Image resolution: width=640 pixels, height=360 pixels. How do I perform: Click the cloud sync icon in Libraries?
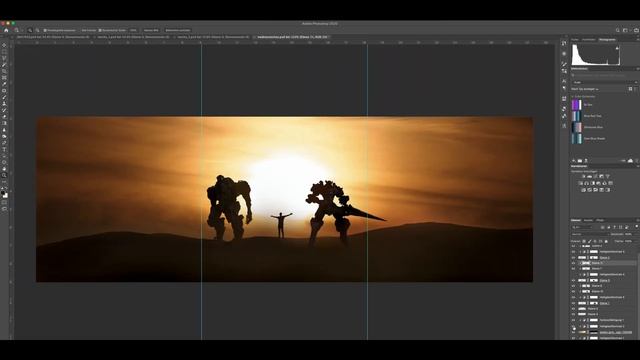(630, 161)
